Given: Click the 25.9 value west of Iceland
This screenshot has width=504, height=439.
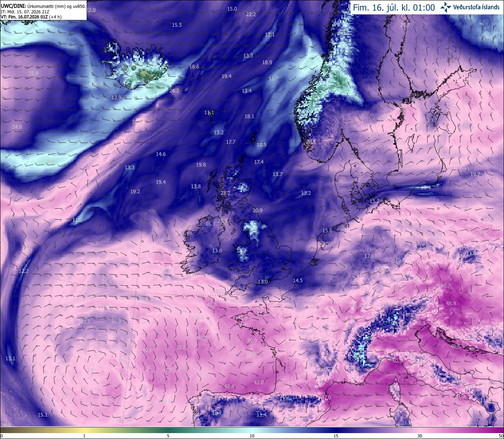Looking at the screenshot, I should point(33,73).
